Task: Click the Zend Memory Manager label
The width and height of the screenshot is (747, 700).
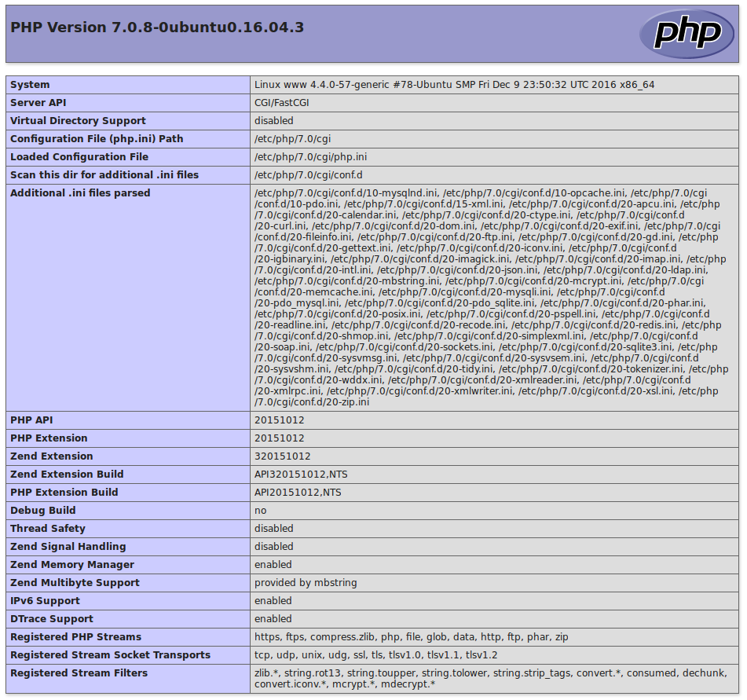Action: [x=72, y=565]
